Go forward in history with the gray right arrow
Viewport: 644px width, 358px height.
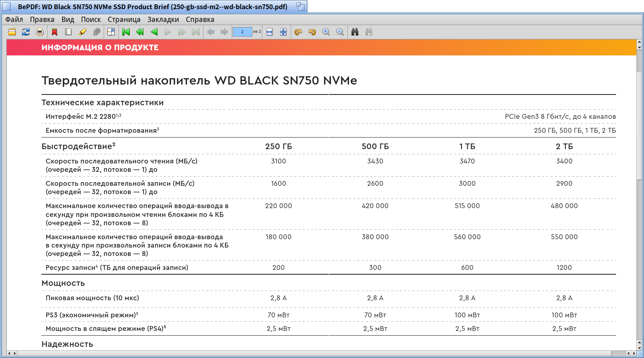point(225,32)
